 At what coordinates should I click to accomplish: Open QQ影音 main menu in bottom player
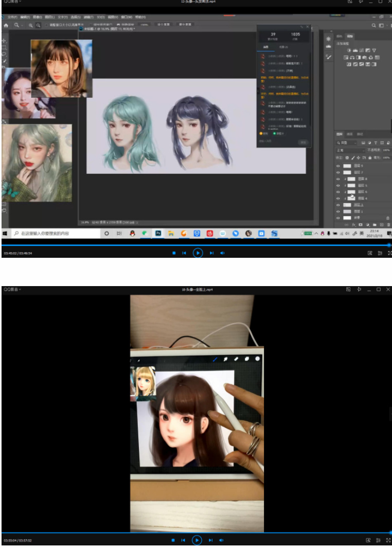[x=12, y=290]
